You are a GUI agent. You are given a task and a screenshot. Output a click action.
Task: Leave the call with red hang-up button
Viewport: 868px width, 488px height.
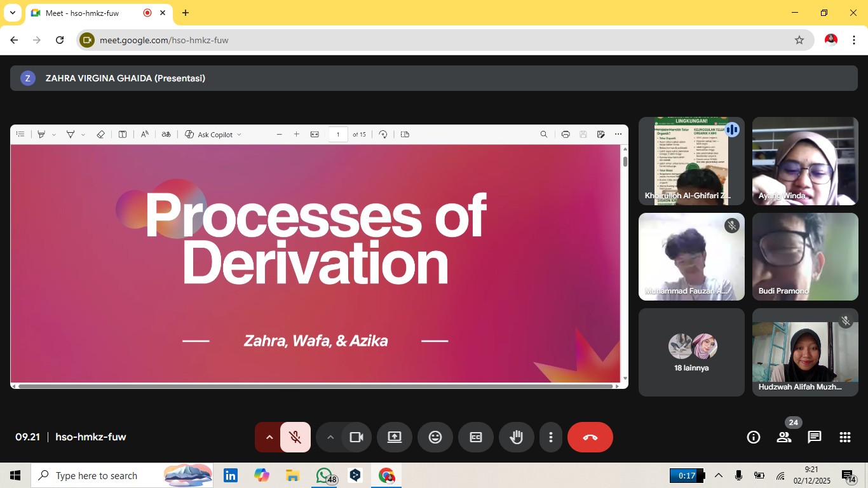click(590, 437)
